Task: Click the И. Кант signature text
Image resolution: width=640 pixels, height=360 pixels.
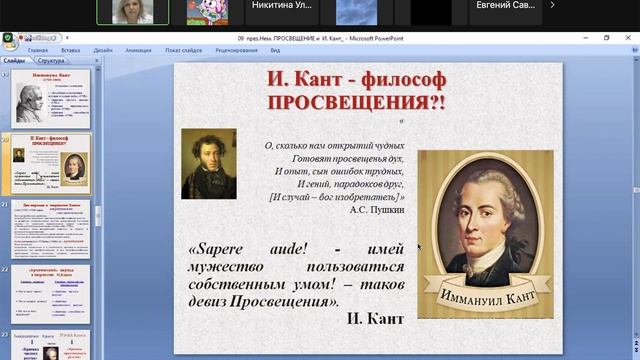Action: coord(376,318)
